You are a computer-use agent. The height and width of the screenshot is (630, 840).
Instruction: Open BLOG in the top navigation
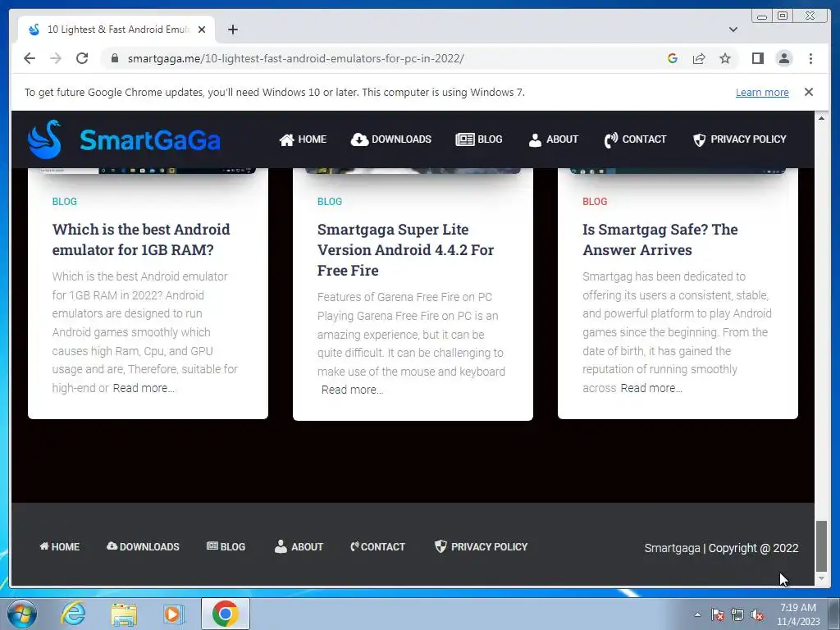tap(479, 139)
